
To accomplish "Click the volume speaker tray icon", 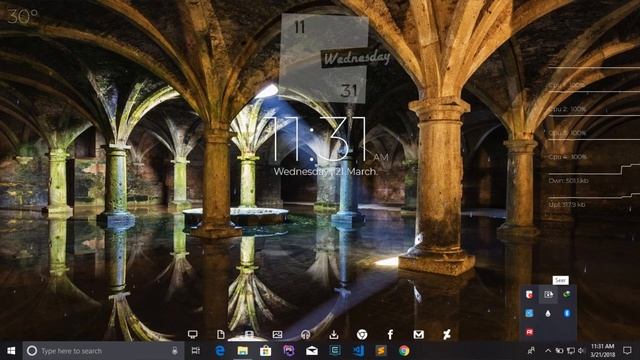I will [x=581, y=351].
